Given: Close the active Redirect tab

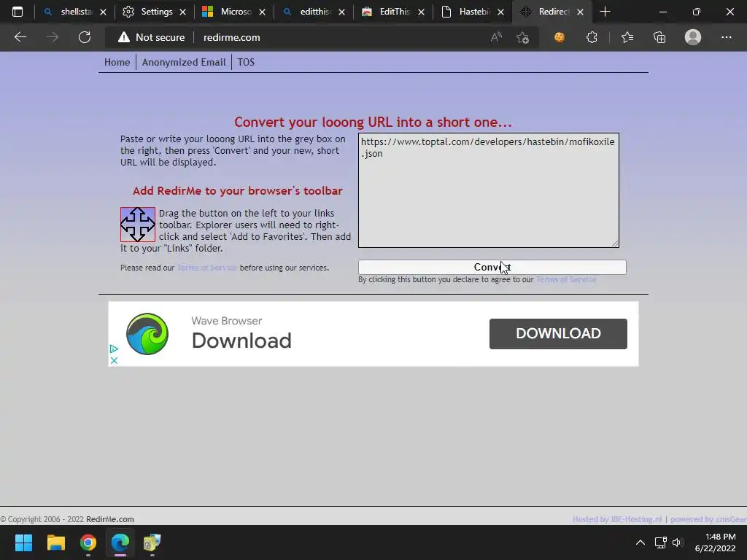Looking at the screenshot, I should click(580, 12).
